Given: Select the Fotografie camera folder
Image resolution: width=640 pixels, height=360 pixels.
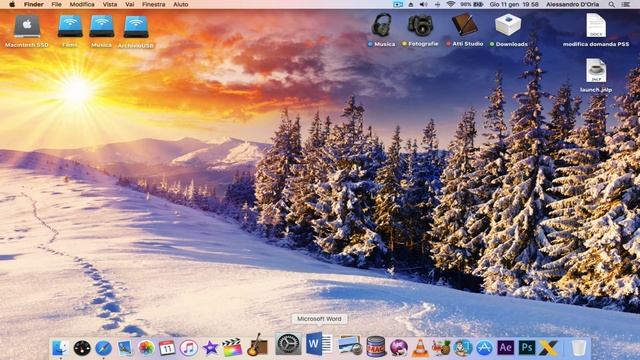Looking at the screenshot, I should [x=420, y=29].
